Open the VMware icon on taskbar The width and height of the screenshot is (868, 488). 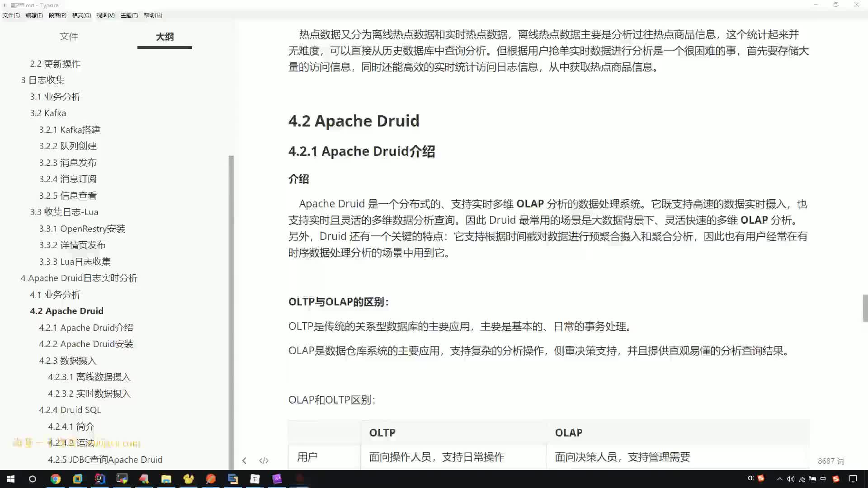point(78,479)
